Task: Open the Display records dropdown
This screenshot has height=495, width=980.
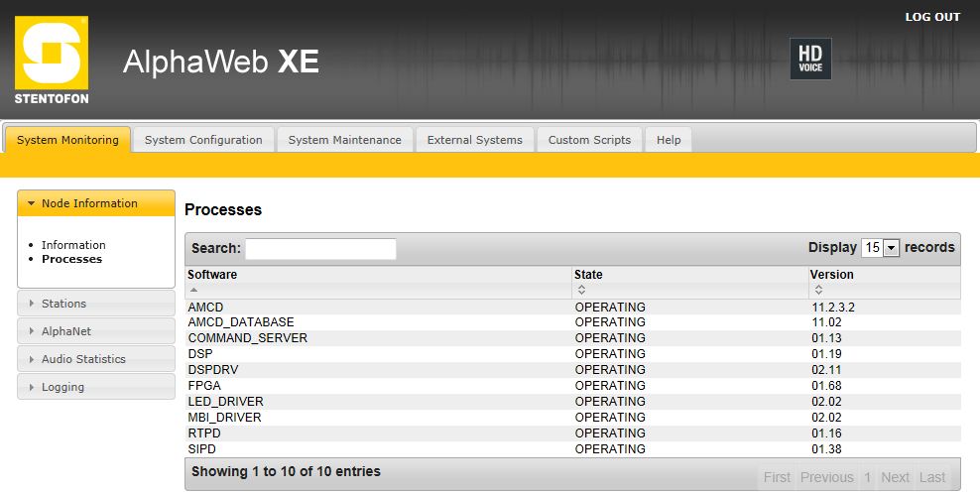Action: tap(880, 248)
